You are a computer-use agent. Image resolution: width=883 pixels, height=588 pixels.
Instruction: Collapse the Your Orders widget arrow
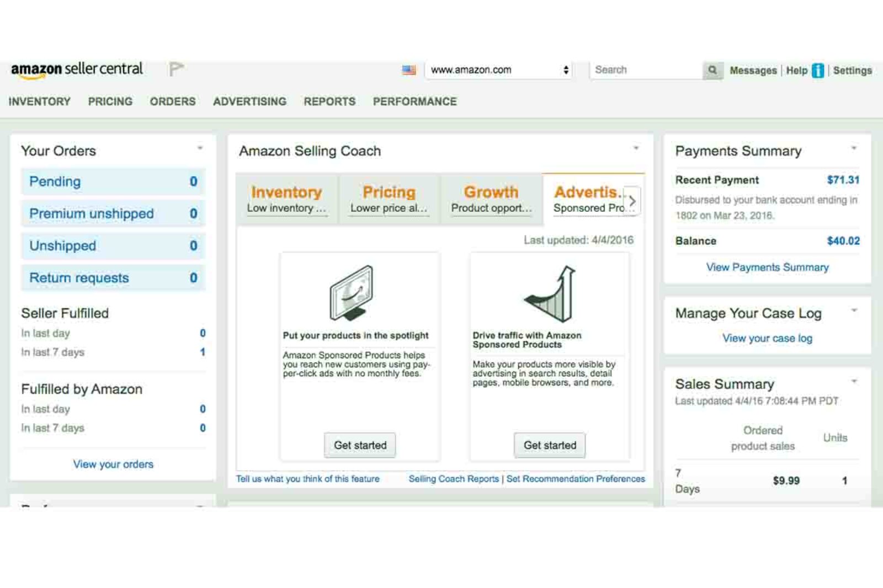200,148
